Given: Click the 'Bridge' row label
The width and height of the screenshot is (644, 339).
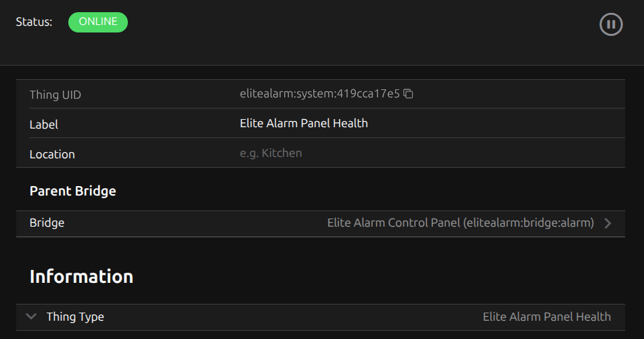Looking at the screenshot, I should (x=47, y=223).
